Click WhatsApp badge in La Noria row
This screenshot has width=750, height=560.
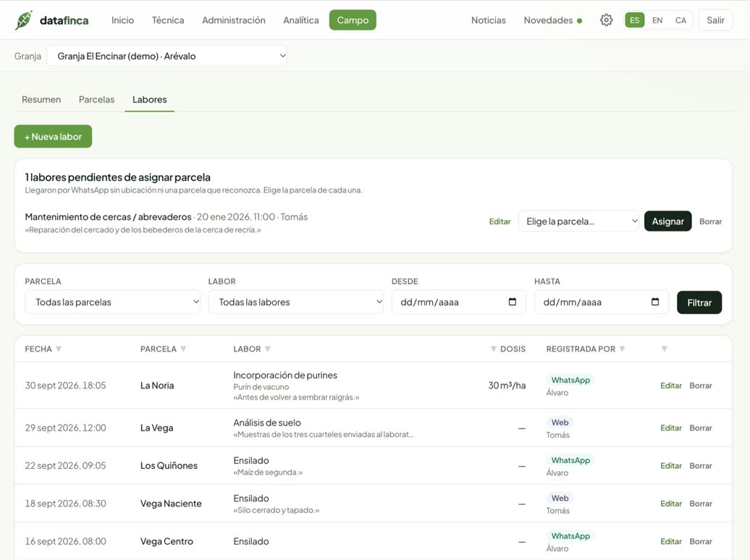tap(570, 380)
